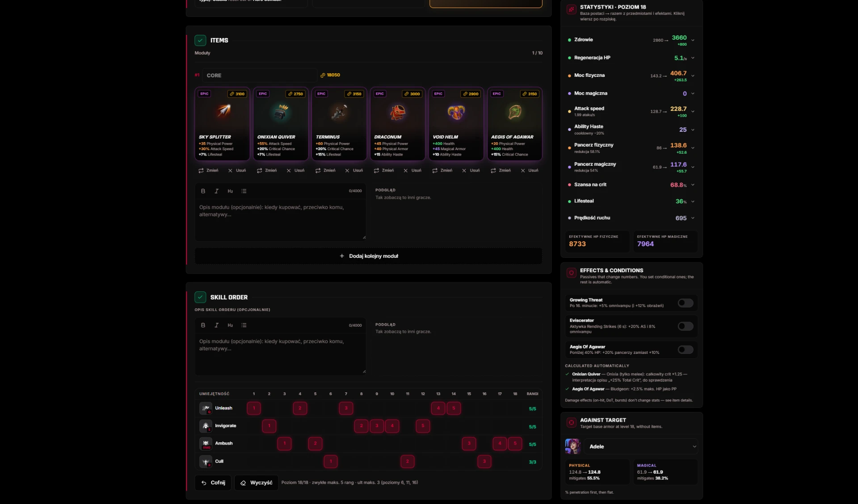This screenshot has height=504, width=858.
Task: Toggle the Skill Order section checkbox
Action: pos(200,297)
